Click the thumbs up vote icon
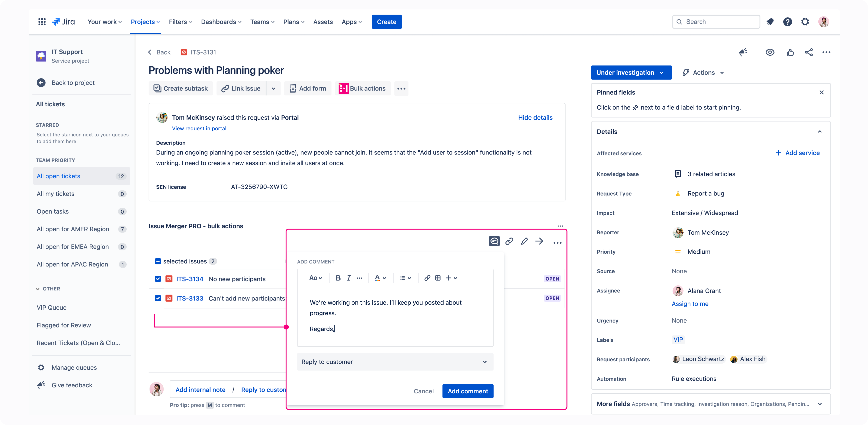The height and width of the screenshot is (425, 868). (790, 52)
